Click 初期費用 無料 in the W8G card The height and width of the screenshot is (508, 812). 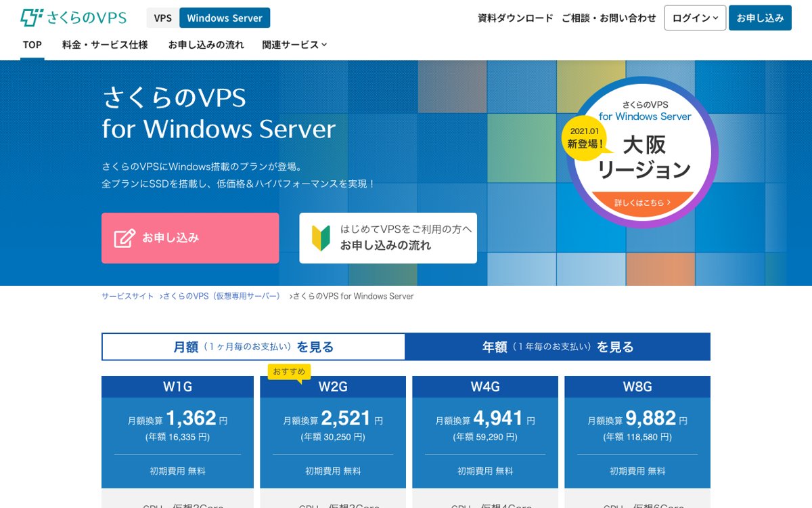click(637, 471)
